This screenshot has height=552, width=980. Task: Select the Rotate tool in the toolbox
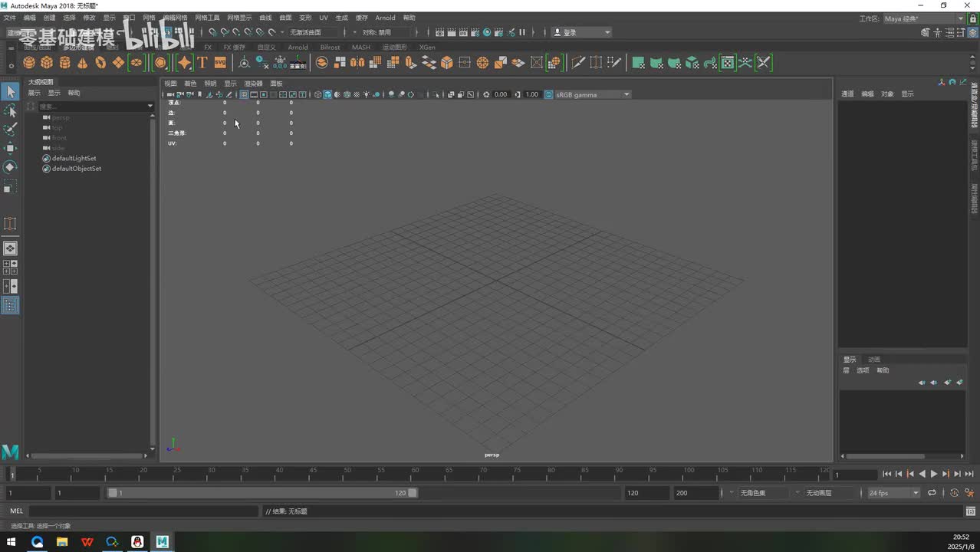tap(10, 167)
